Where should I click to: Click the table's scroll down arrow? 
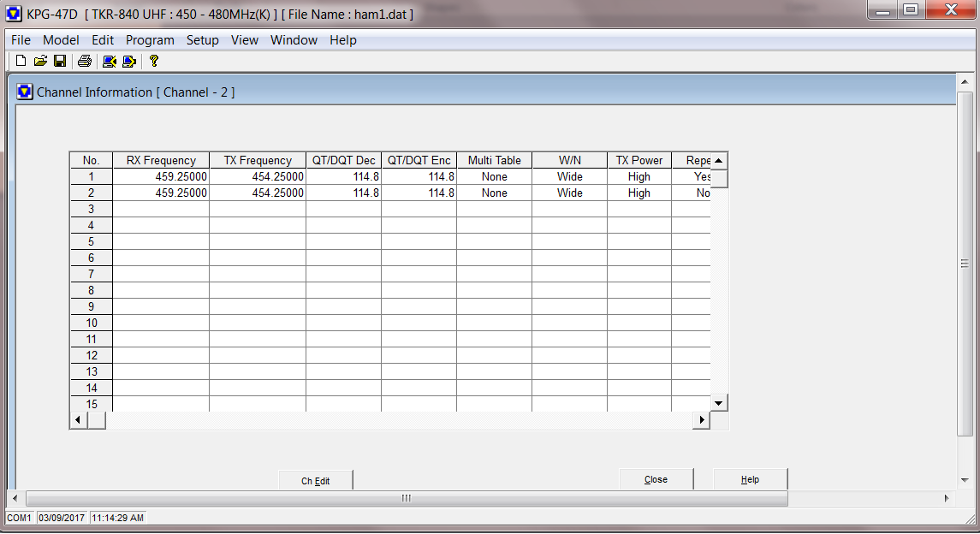click(x=719, y=403)
